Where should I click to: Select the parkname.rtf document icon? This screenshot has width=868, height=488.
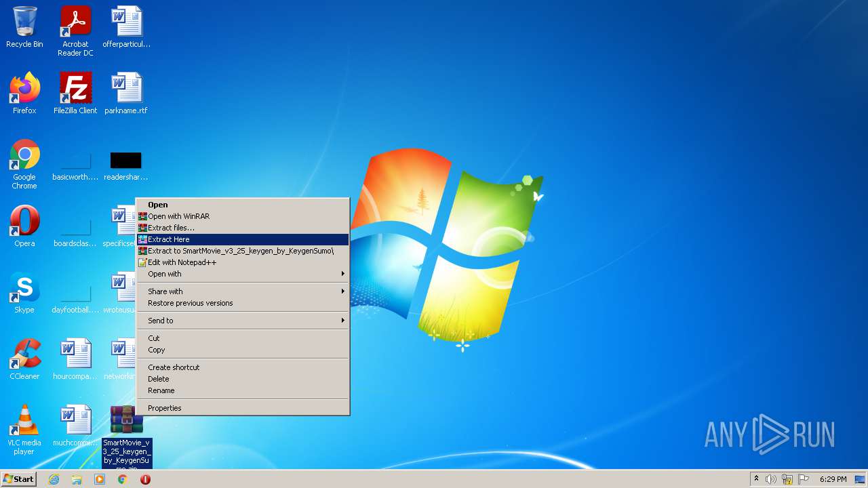click(126, 94)
